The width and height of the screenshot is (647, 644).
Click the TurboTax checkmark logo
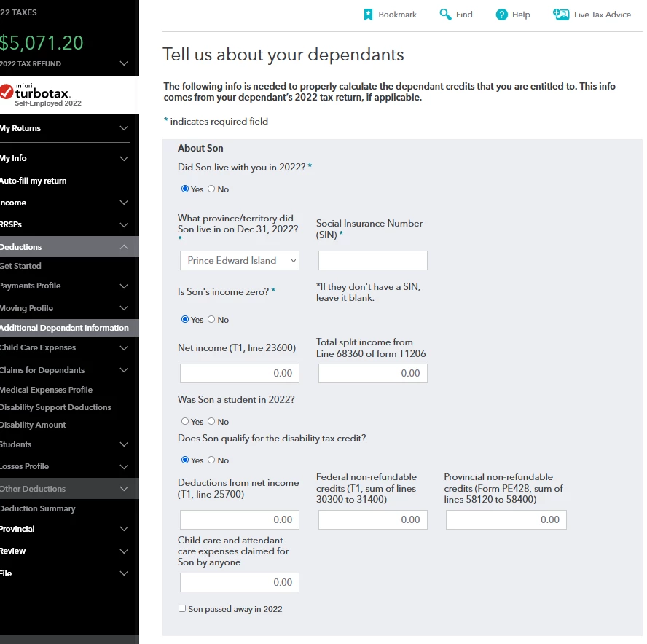pyautogui.click(x=6, y=92)
